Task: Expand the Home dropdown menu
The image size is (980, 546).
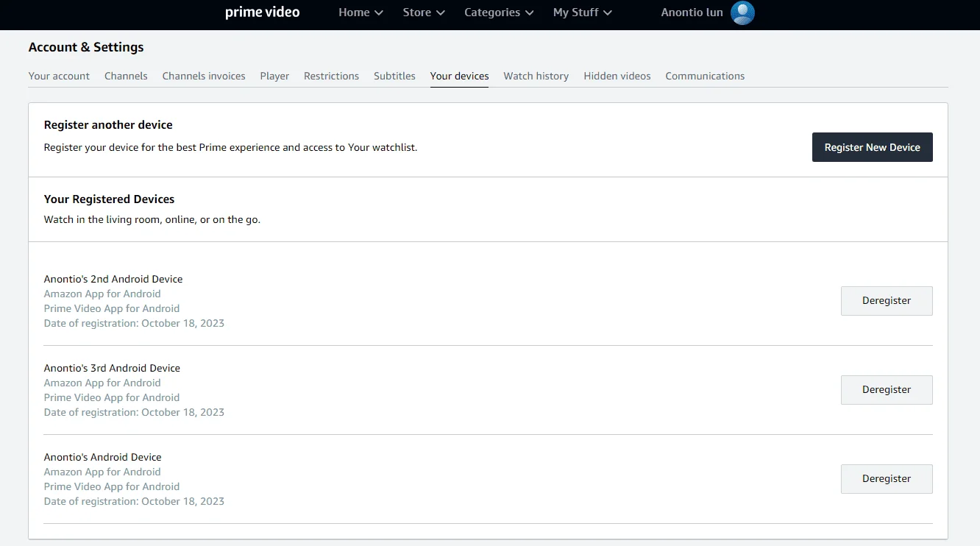Action: [x=361, y=13]
